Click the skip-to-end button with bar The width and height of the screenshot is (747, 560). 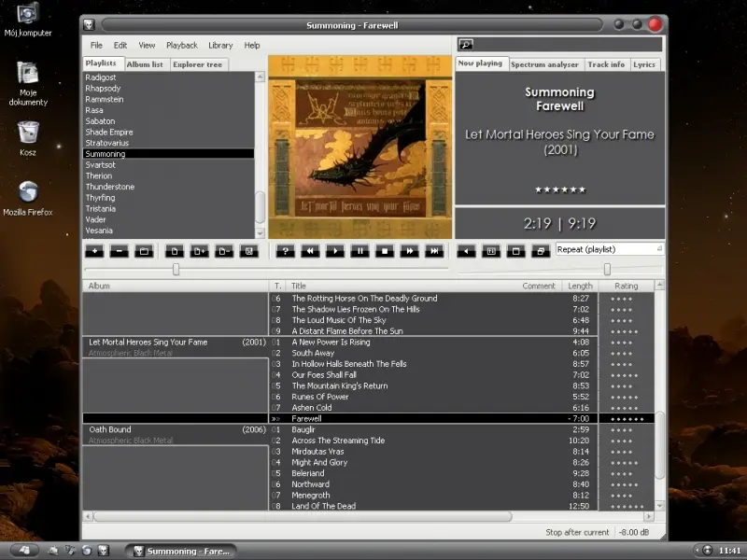pos(434,251)
